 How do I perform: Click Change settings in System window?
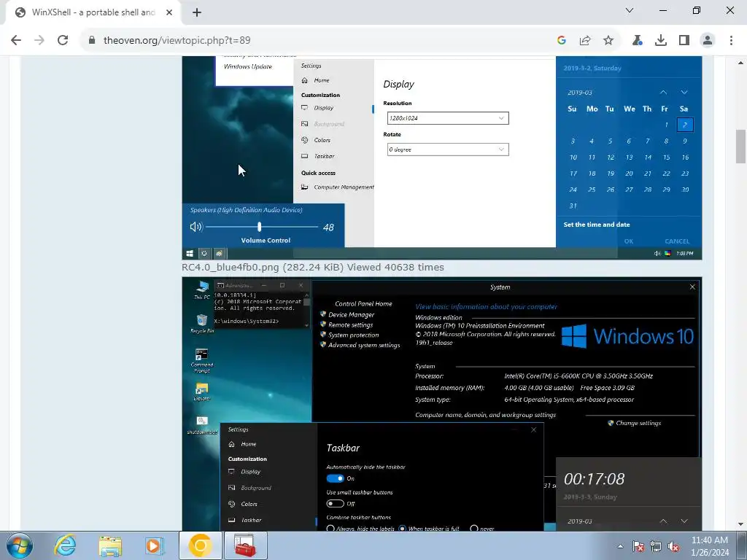pos(638,423)
